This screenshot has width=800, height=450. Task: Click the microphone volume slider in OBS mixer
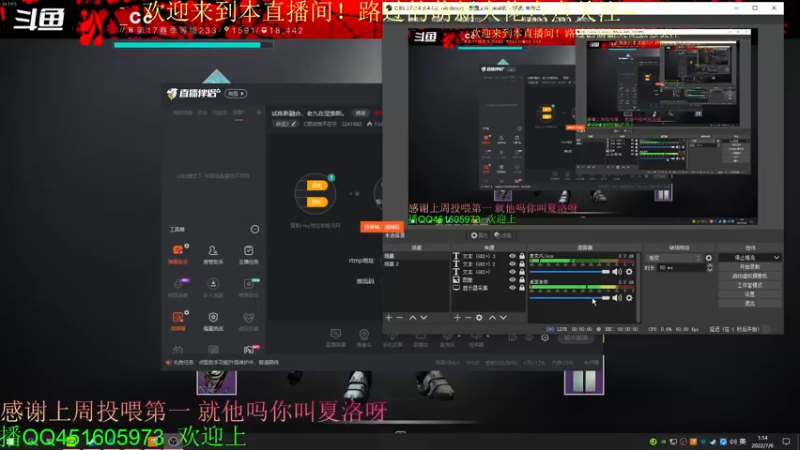(569, 272)
